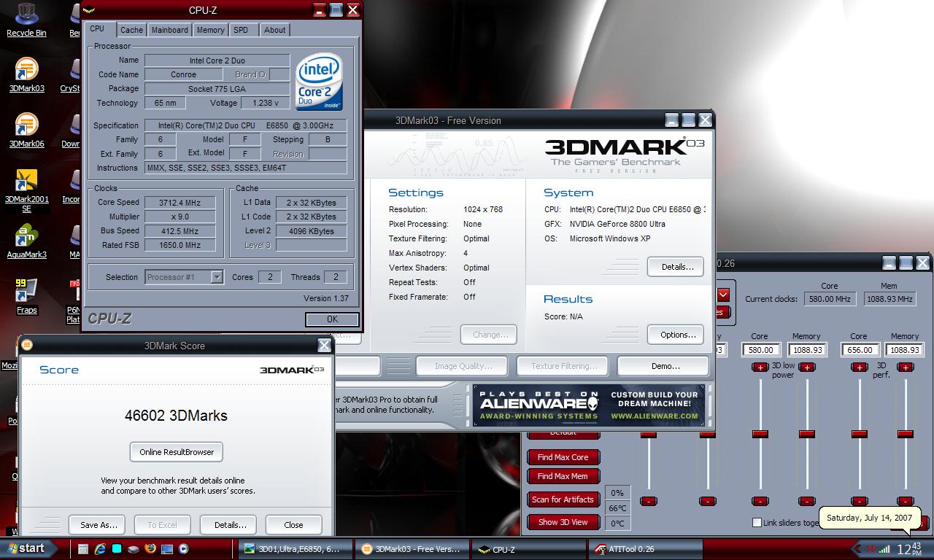Click the Windows Media Player quick launch icon
Screen dimensions: 934x560
(x=184, y=549)
